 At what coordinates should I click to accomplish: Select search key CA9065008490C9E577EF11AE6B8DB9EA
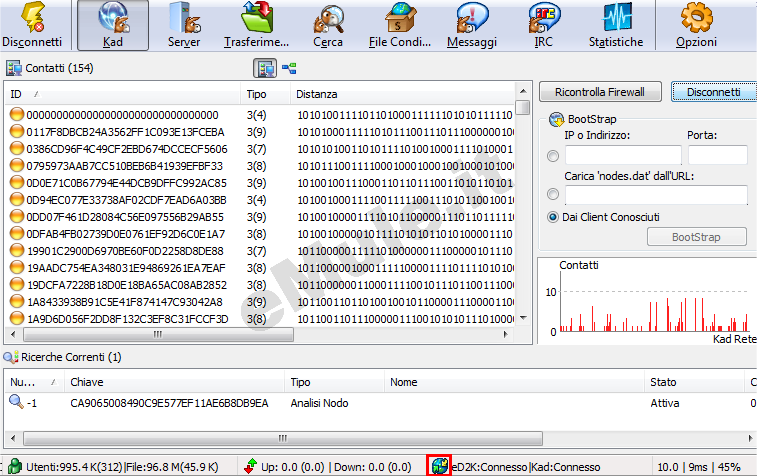click(169, 403)
